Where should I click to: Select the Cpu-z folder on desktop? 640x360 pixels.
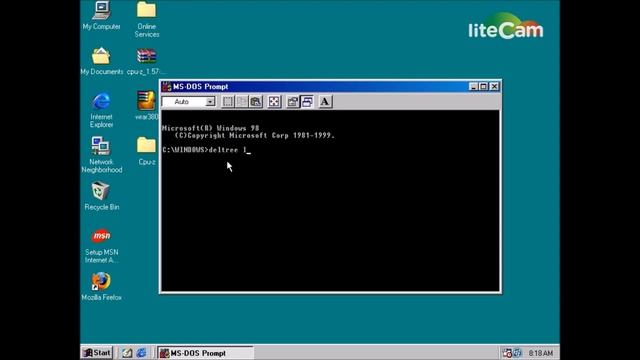click(147, 151)
